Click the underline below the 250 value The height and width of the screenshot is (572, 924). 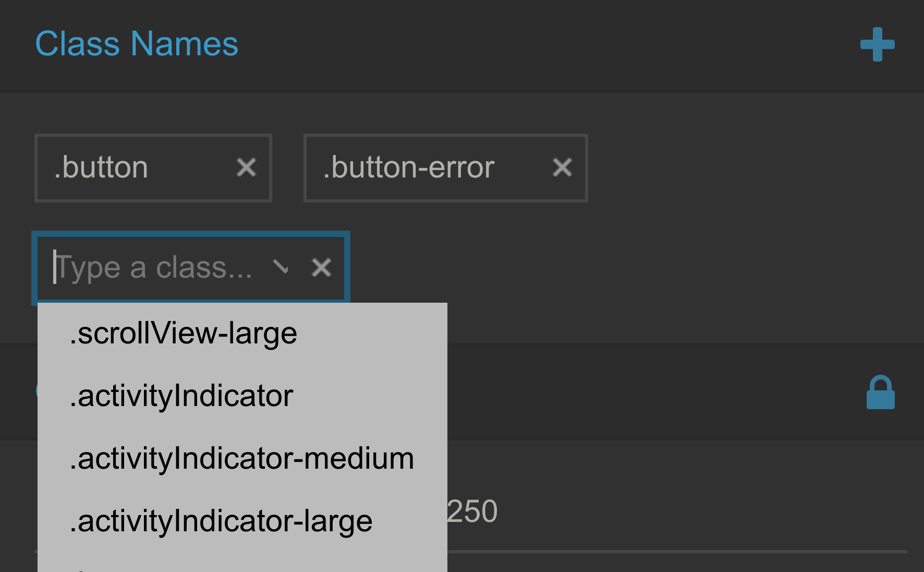(x=678, y=551)
